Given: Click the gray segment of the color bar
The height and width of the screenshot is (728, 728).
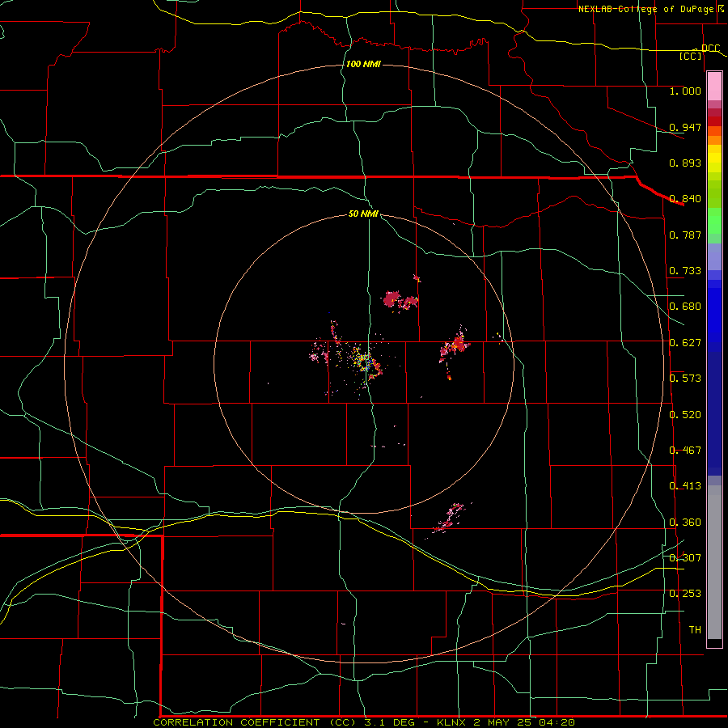Looking at the screenshot, I should pyautogui.click(x=714, y=562).
